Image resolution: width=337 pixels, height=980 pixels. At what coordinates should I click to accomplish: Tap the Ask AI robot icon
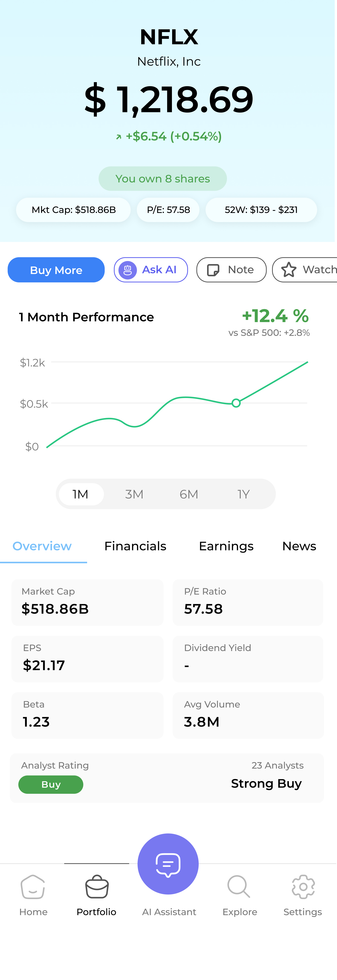128,270
